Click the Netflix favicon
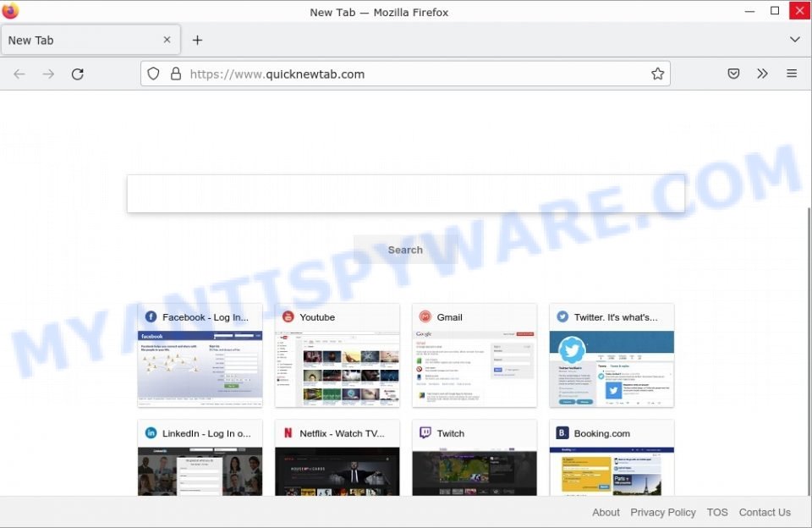The width and height of the screenshot is (812, 528). pyautogui.click(x=288, y=432)
